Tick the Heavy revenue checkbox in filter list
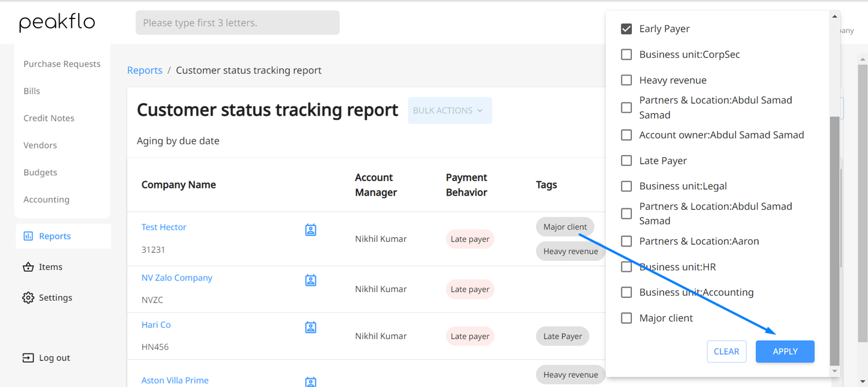 [x=626, y=80]
